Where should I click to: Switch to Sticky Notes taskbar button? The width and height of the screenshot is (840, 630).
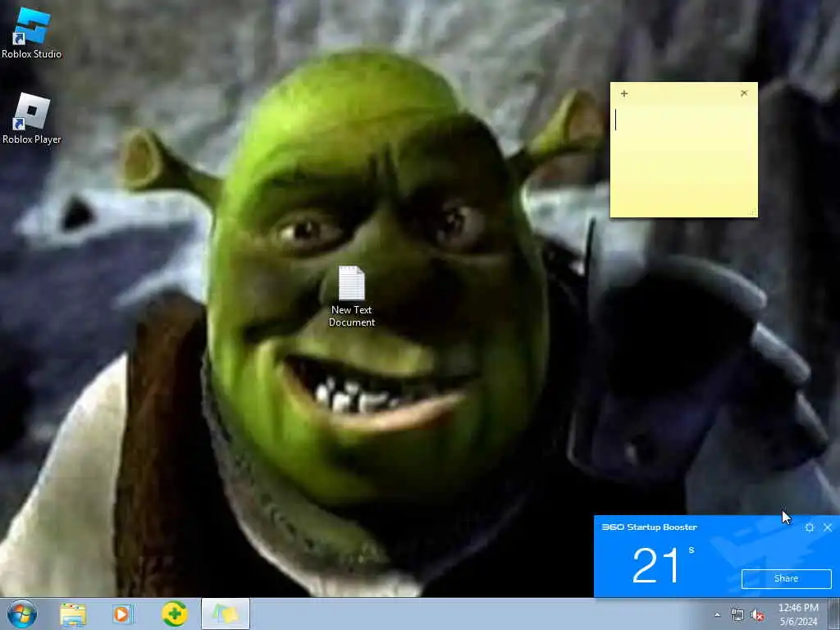pos(226,614)
